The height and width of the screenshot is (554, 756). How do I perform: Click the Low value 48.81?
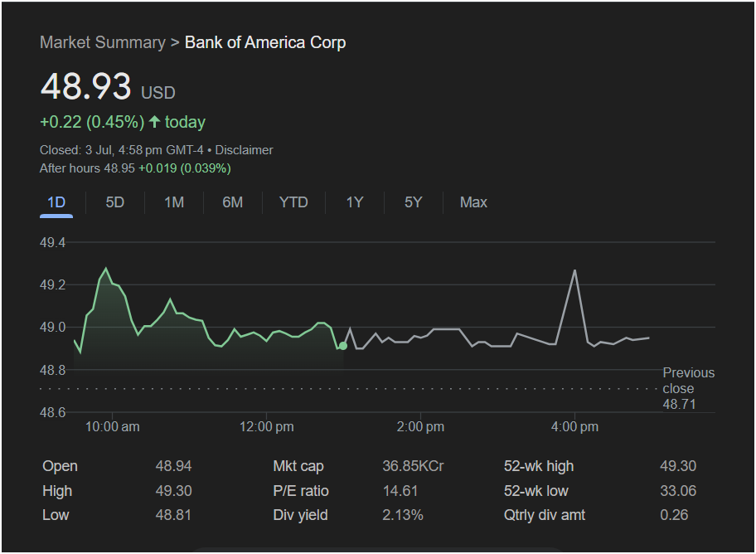(x=173, y=515)
